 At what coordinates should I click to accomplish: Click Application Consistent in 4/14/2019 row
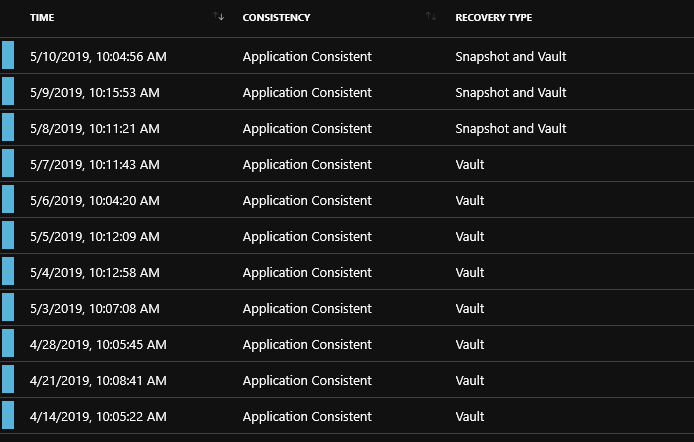click(307, 417)
